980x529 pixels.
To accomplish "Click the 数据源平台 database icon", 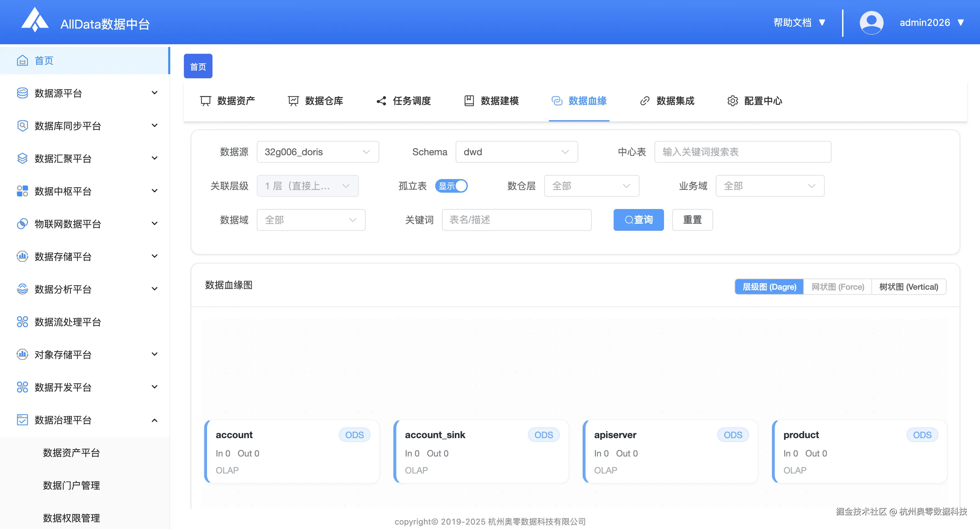I will 22,93.
